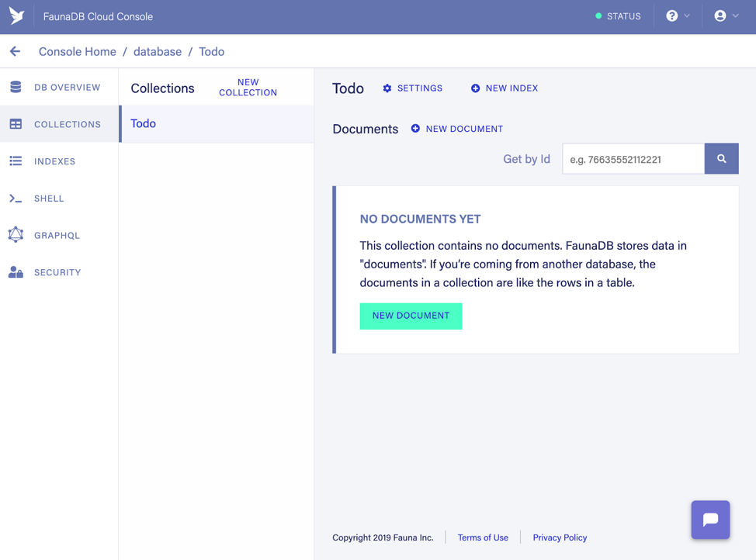Click the Collections panel heading
Screen dimensions: 756x560
pos(162,88)
